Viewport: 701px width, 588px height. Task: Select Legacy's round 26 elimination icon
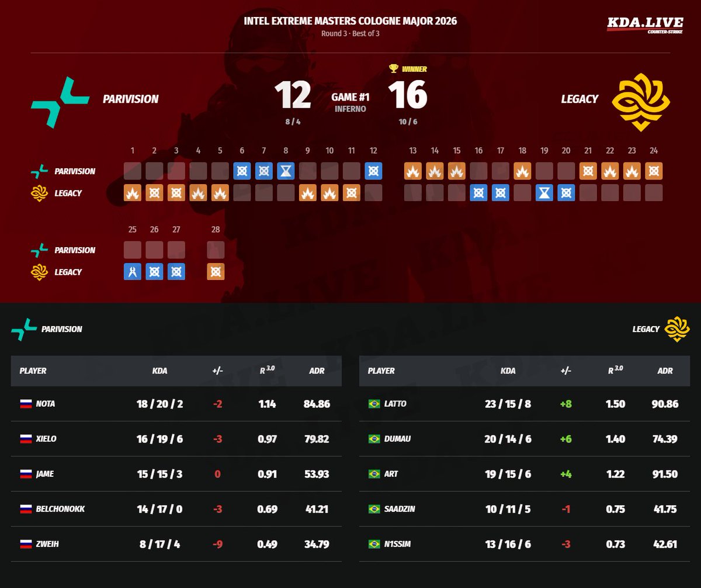tap(154, 272)
